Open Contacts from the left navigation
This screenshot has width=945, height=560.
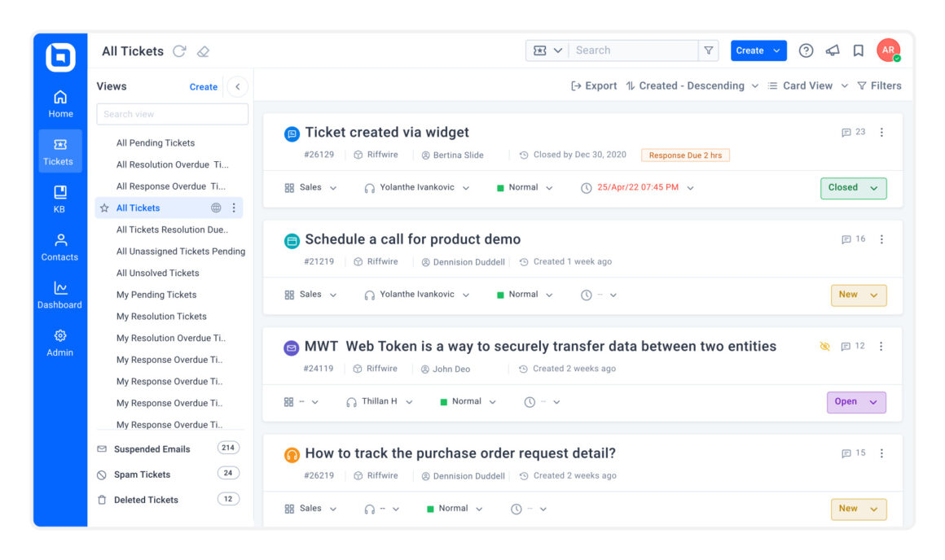[x=59, y=247]
